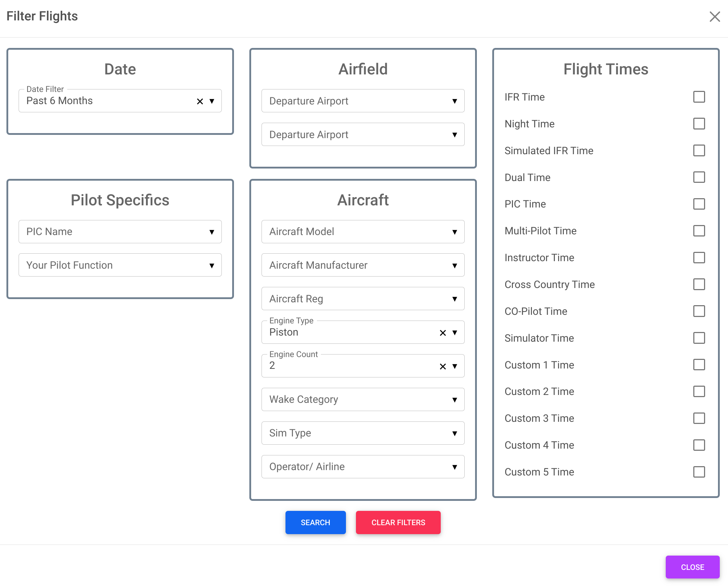The width and height of the screenshot is (728, 586).
Task: Expand the Aircraft Model dropdown
Action: point(363,232)
